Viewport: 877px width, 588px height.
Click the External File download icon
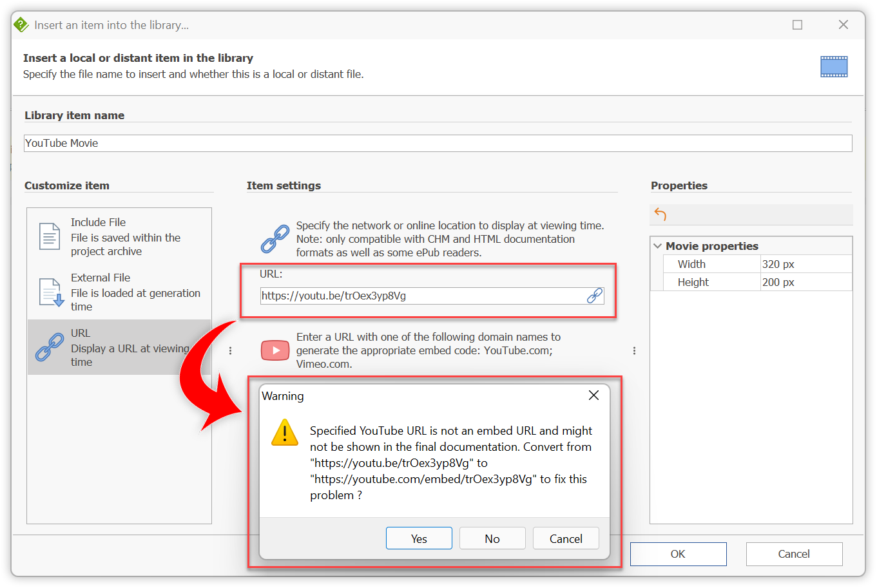tap(51, 292)
